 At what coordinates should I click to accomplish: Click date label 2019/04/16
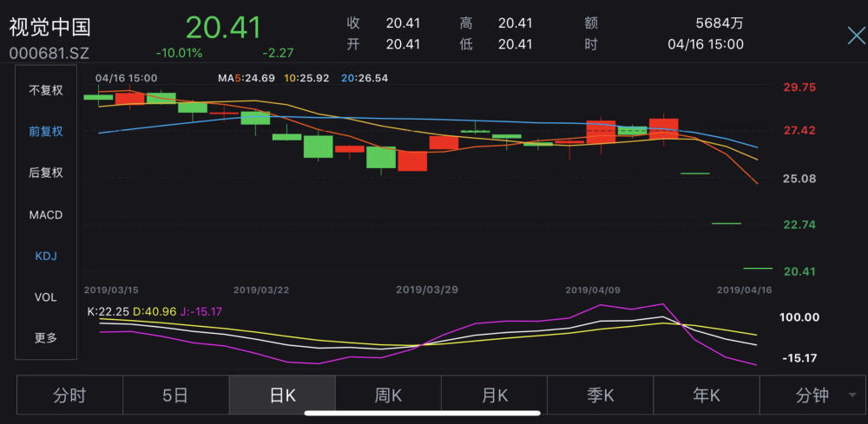745,290
